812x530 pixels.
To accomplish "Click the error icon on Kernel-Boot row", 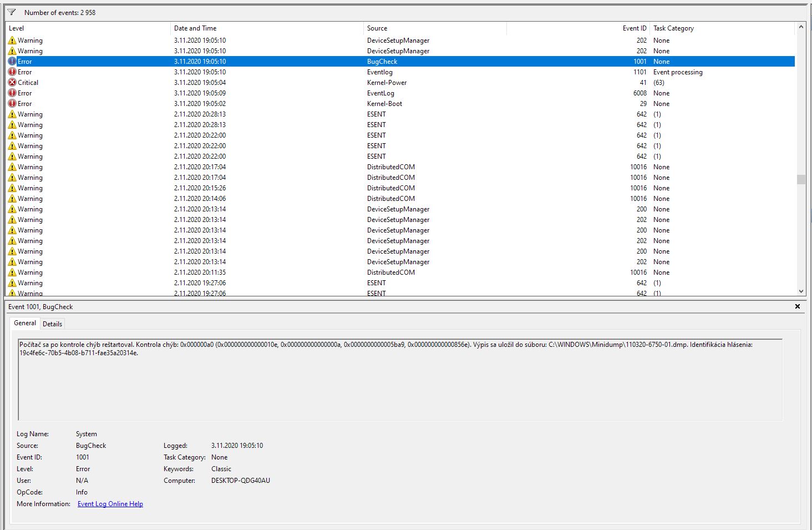I will [12, 104].
